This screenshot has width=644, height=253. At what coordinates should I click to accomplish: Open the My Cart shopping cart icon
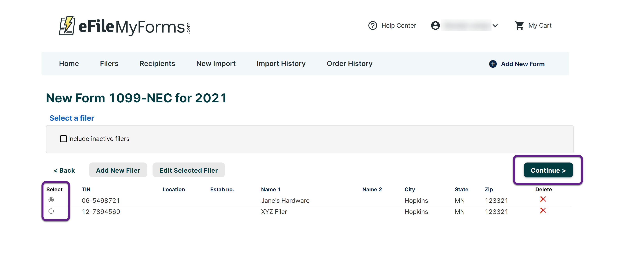click(519, 25)
